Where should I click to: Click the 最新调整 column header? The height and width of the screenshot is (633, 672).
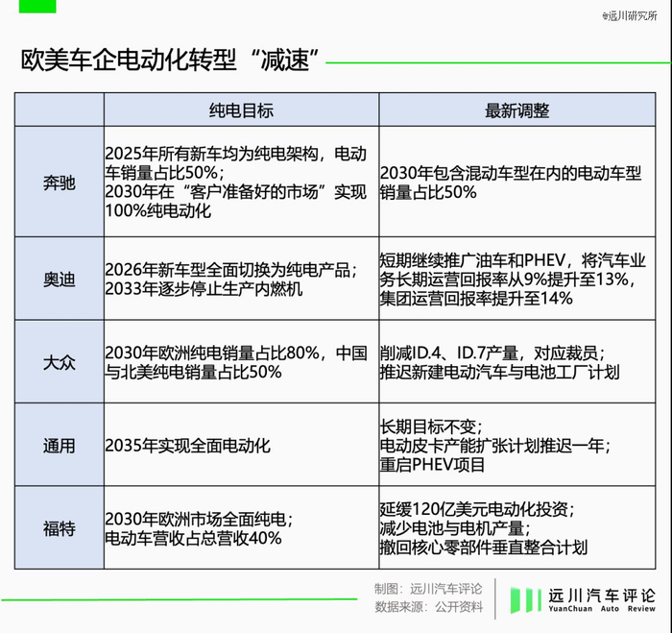(516, 110)
